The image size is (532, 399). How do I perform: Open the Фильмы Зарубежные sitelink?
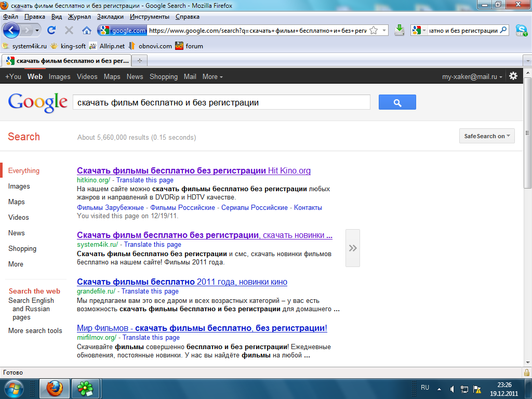[x=110, y=208]
